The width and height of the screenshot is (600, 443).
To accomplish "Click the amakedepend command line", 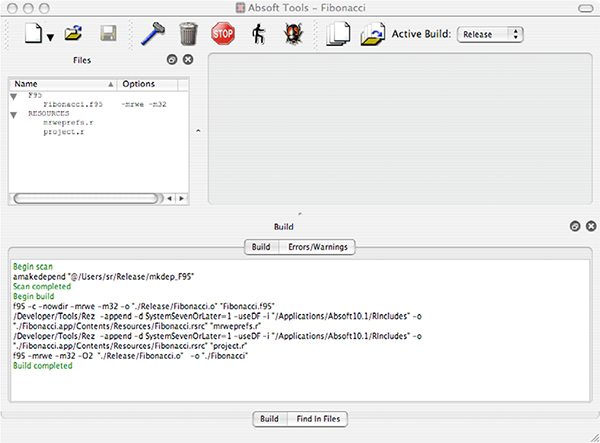I will point(104,277).
